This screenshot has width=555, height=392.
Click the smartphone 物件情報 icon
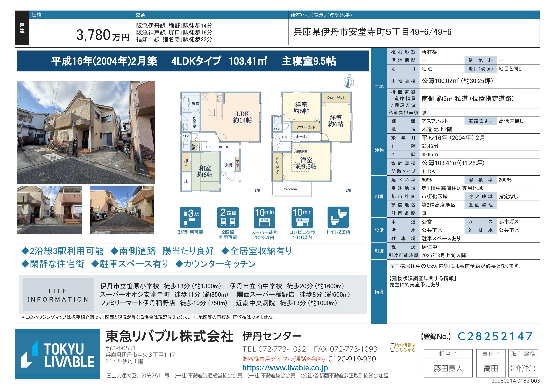(392, 347)
